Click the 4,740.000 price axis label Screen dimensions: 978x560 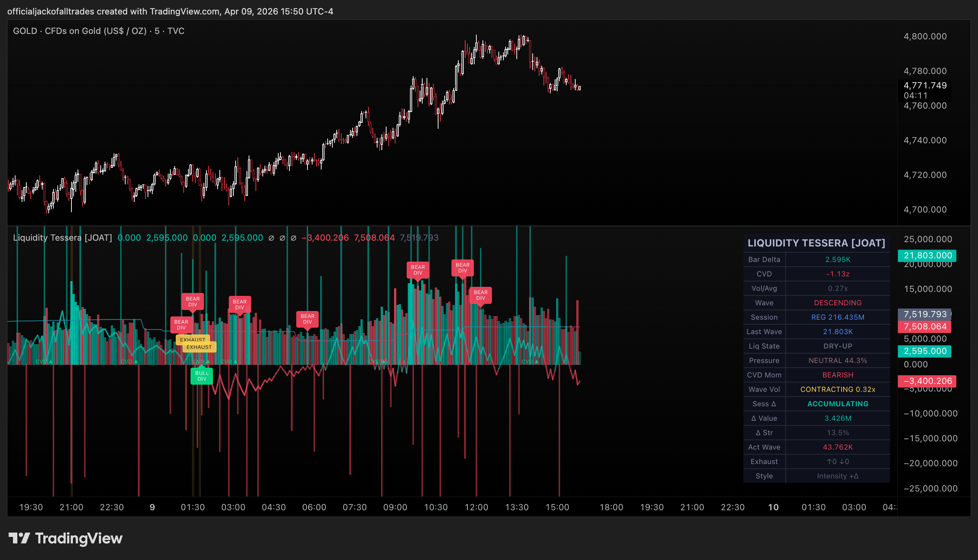[925, 140]
